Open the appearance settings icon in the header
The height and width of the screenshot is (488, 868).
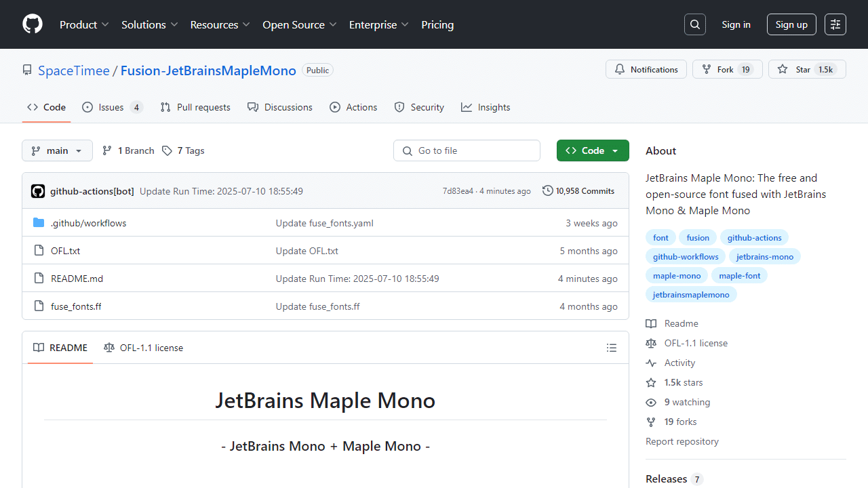[x=835, y=24]
